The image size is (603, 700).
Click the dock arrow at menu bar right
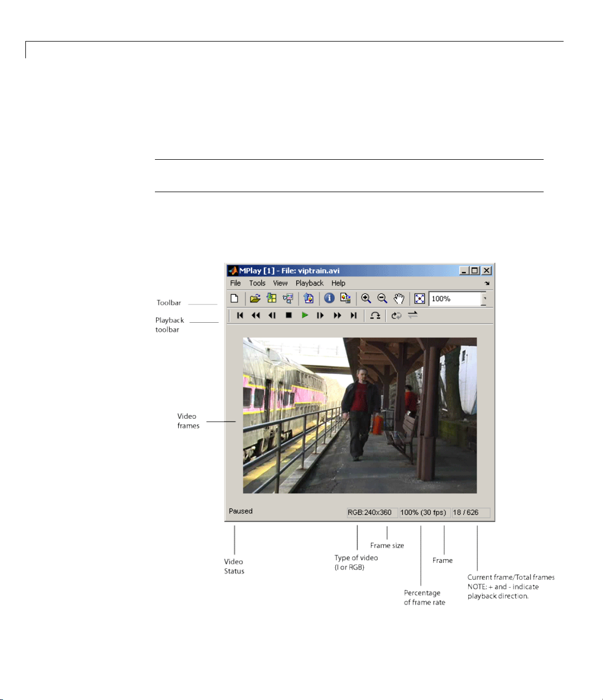tap(487, 283)
